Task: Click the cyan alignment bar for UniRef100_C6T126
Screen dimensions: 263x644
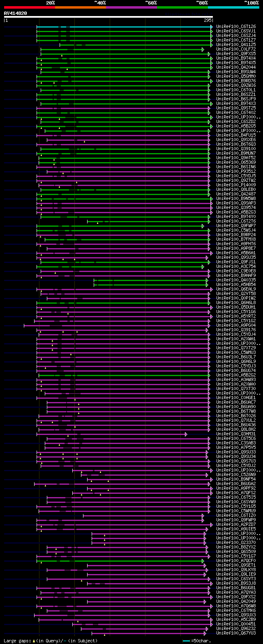Action: pyautogui.click(x=125, y=26)
